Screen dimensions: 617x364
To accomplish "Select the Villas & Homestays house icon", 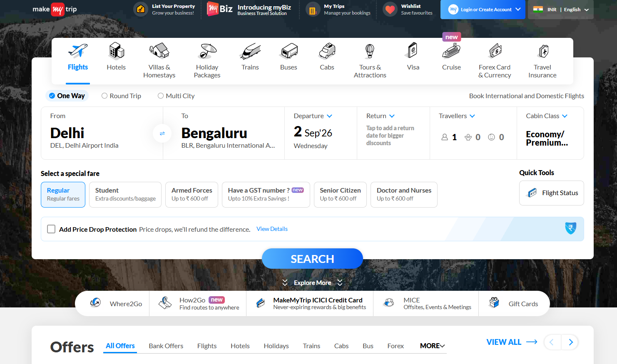I will (x=159, y=51).
